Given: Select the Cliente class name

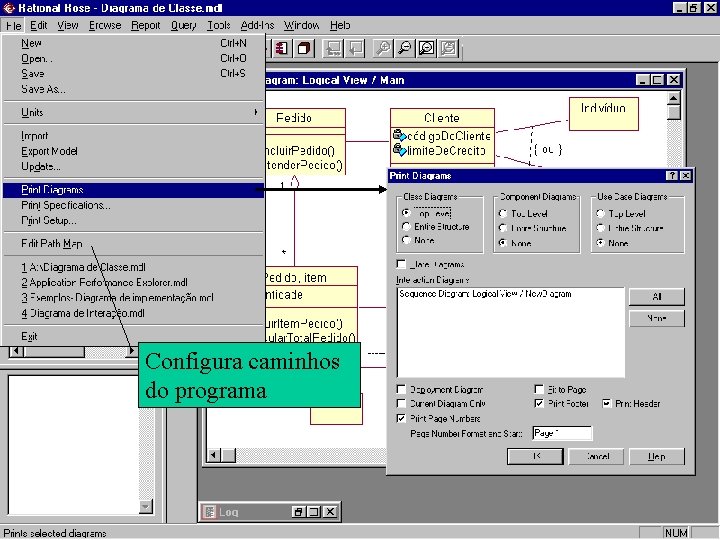Looking at the screenshot, I should click(x=442, y=118).
